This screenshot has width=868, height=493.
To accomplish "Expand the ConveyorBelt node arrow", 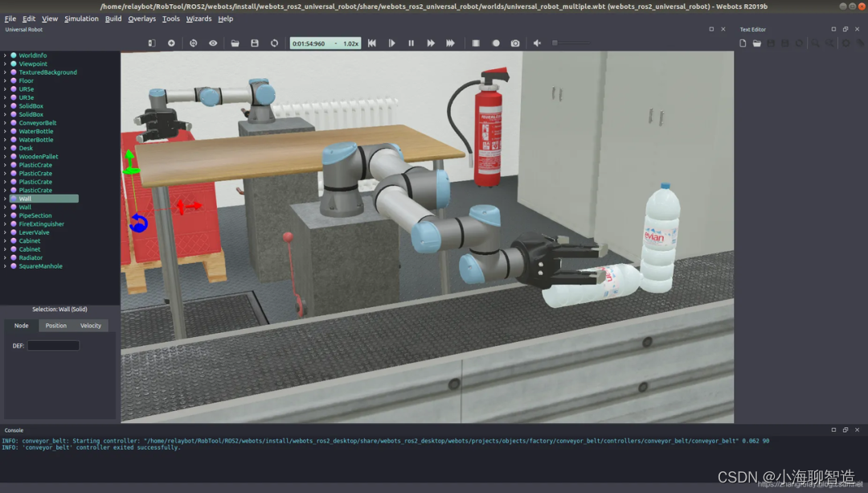I will pos(5,123).
